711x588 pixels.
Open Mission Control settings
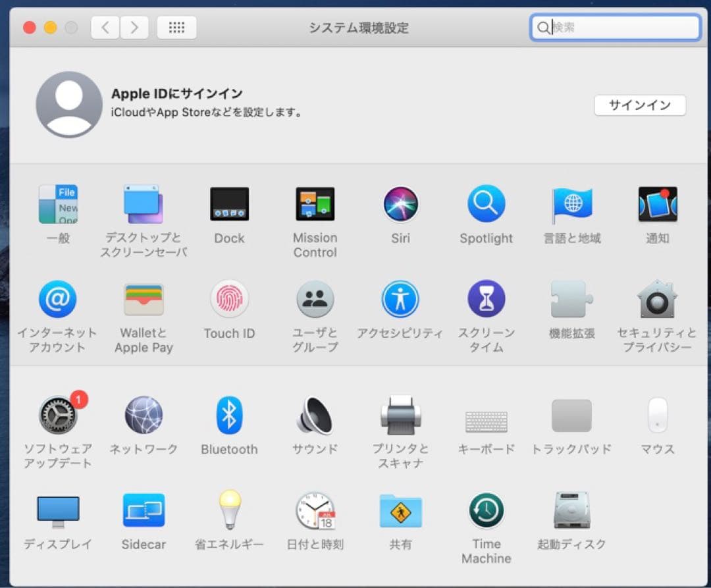pos(315,203)
